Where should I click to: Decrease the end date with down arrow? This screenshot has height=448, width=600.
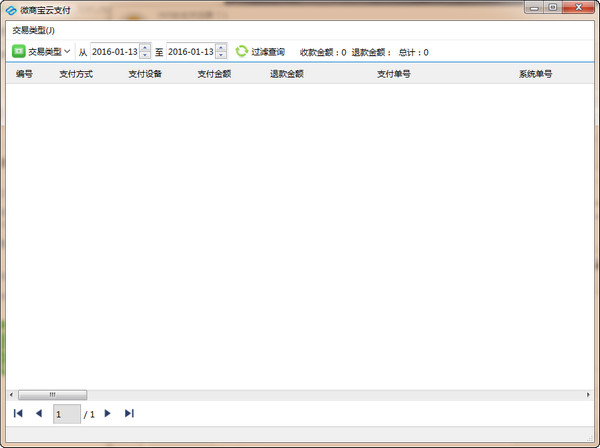tap(221, 55)
